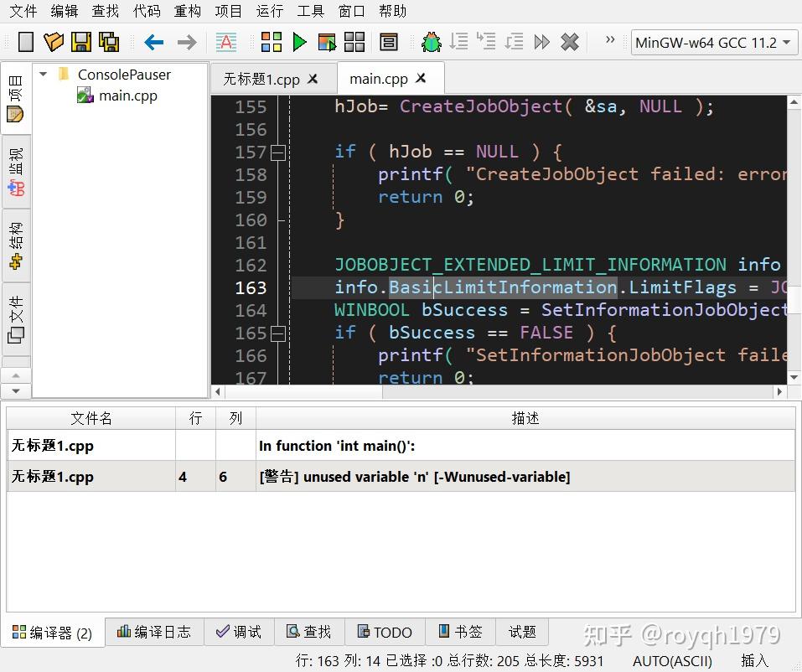The image size is (802, 672).
Task: Stop execution with the red X icon
Action: (570, 42)
